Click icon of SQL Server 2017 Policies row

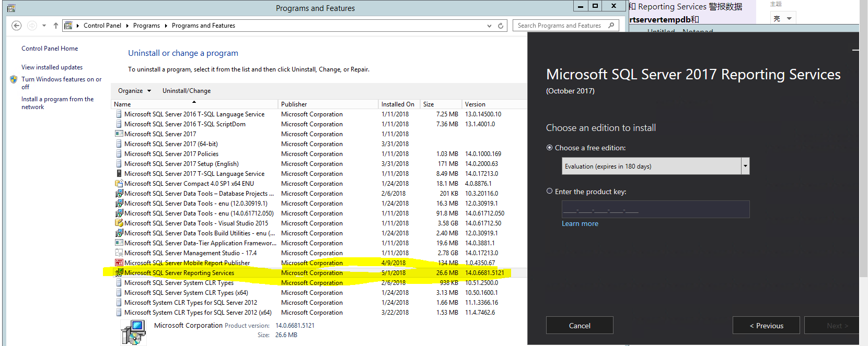tap(119, 153)
